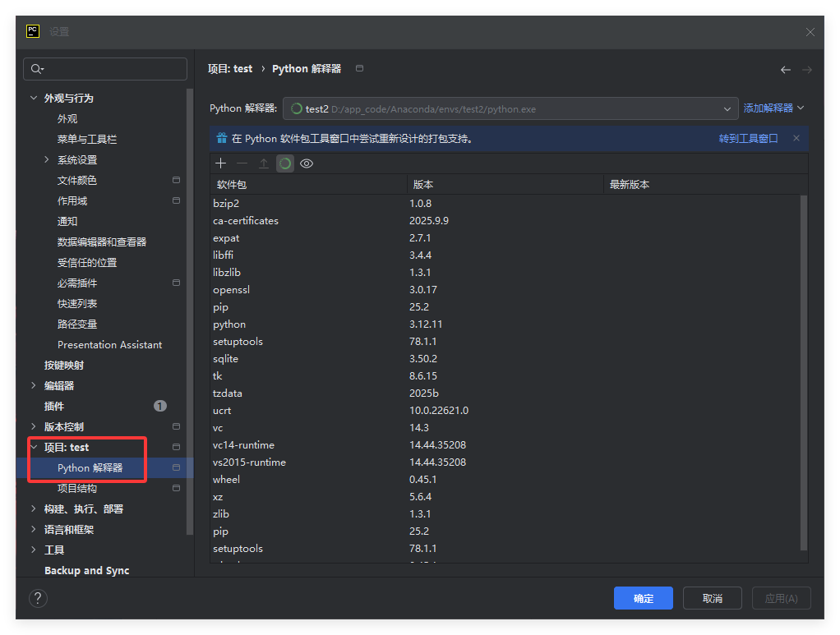Click the PyCharm logo in title bar
Viewport: 840px width, 635px height.
tap(33, 31)
